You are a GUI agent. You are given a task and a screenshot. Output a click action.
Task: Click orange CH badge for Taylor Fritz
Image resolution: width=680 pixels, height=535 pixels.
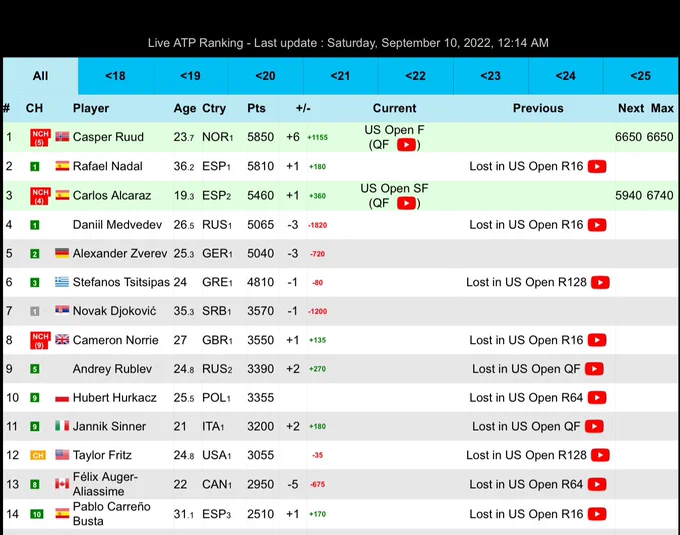pos(38,455)
